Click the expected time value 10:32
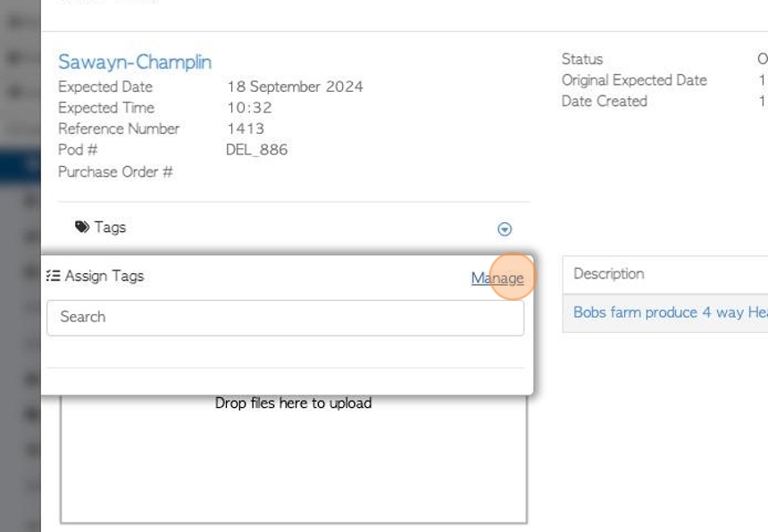Screen dimensions: 768x532 [x=249, y=108]
